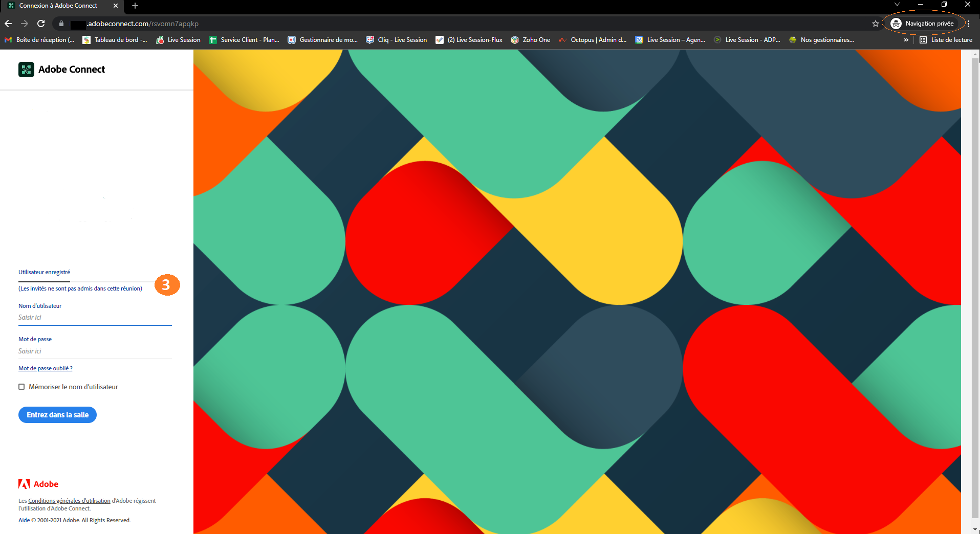Screen dimensions: 980x534
Task: Click the browser back arrow
Action: [8, 24]
